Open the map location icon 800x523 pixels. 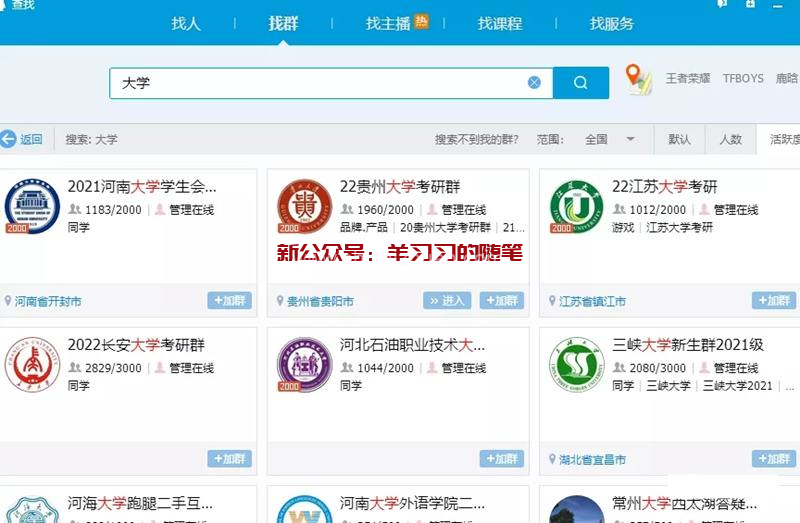(637, 80)
